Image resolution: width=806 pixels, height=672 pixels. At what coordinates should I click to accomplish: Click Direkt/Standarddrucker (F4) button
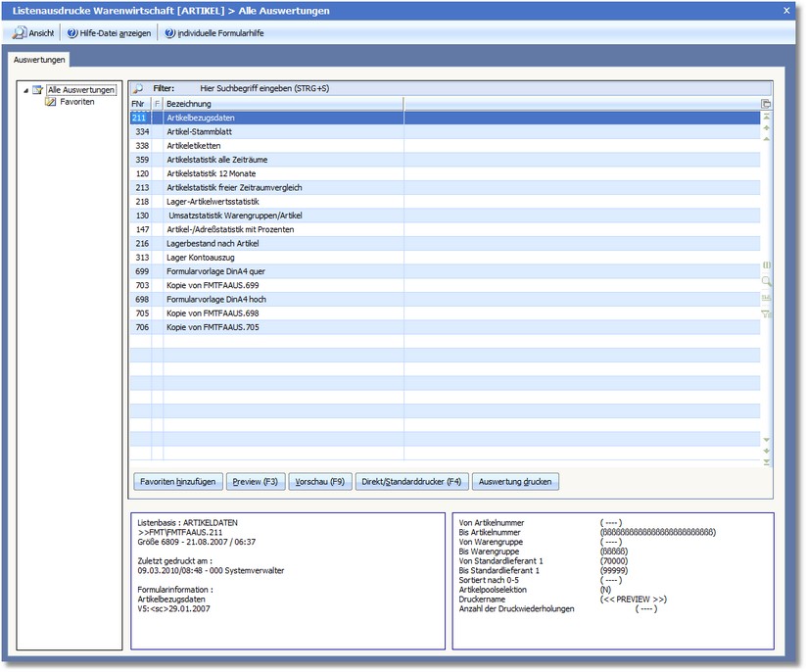point(410,482)
